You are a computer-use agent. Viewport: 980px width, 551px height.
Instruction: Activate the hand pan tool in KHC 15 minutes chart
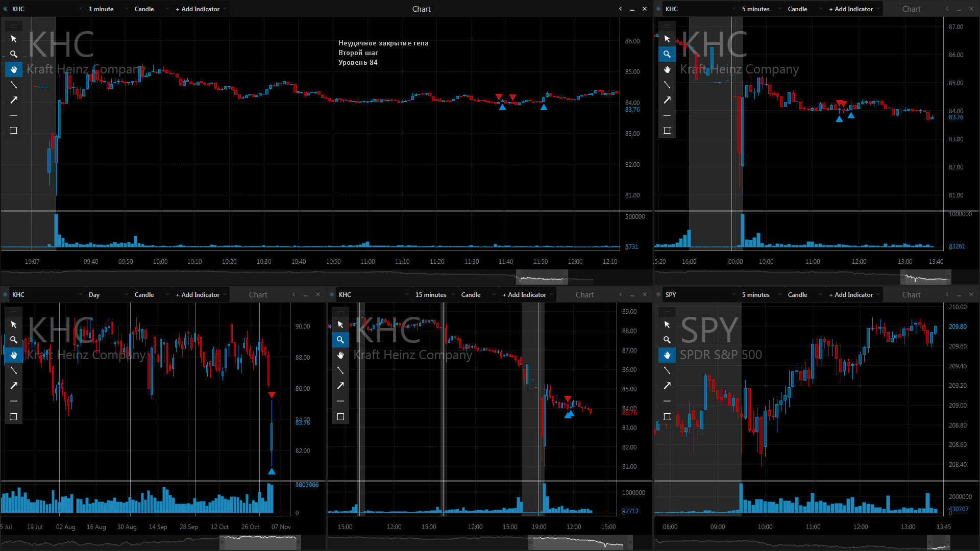(340, 355)
